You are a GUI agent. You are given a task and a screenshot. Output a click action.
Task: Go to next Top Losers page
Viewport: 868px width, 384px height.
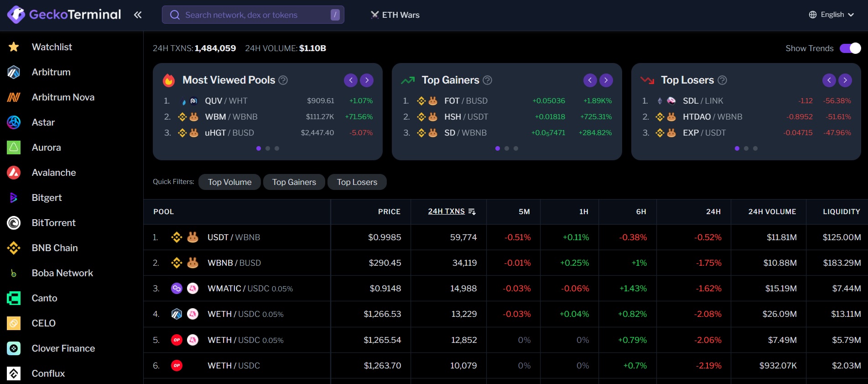(845, 80)
